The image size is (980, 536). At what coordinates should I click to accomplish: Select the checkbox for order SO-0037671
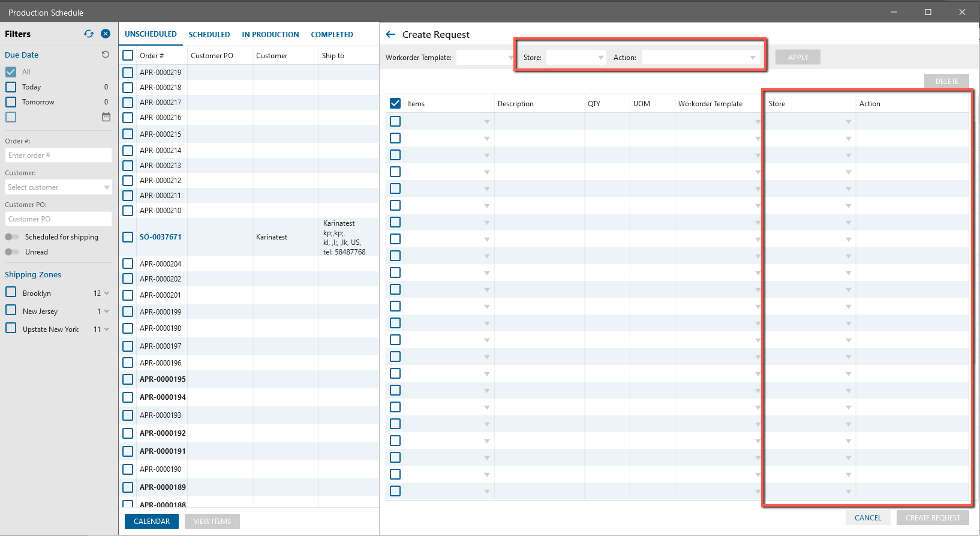(x=128, y=237)
